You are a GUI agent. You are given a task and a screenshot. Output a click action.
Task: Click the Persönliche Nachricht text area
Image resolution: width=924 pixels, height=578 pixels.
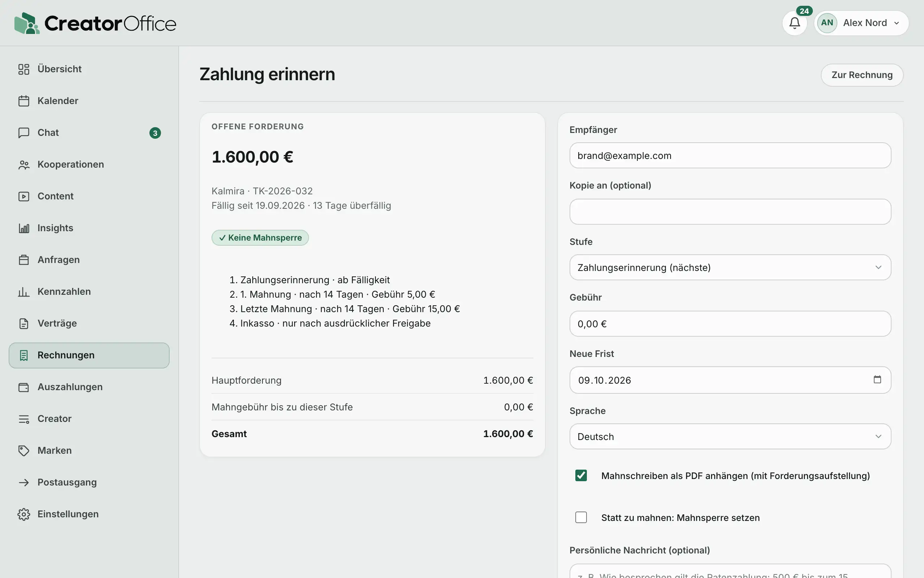point(730,571)
